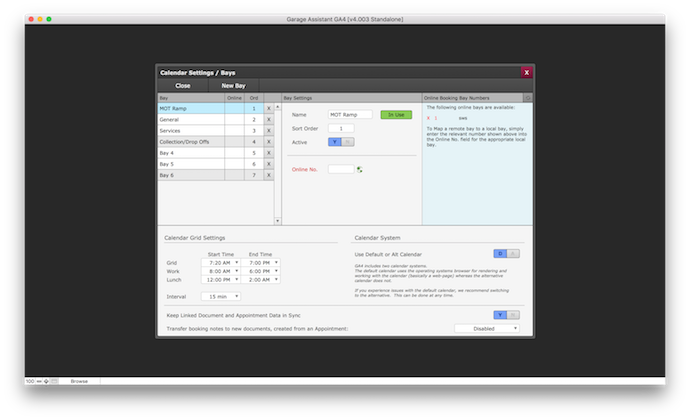Viewport: 690px width, 420px height.
Task: Click New Bay in the dialog toolbar
Action: 234,86
